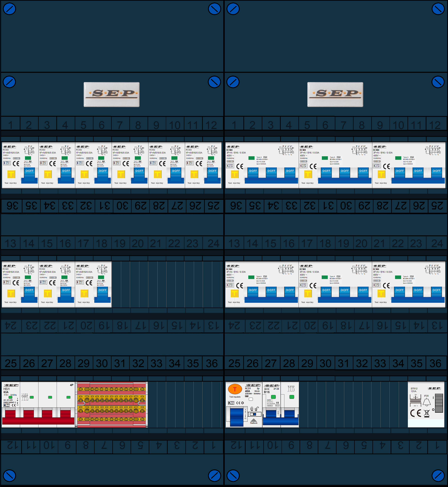448x487 pixels.
Task: Click the SEP logo badge on left panel
Action: [111, 94]
